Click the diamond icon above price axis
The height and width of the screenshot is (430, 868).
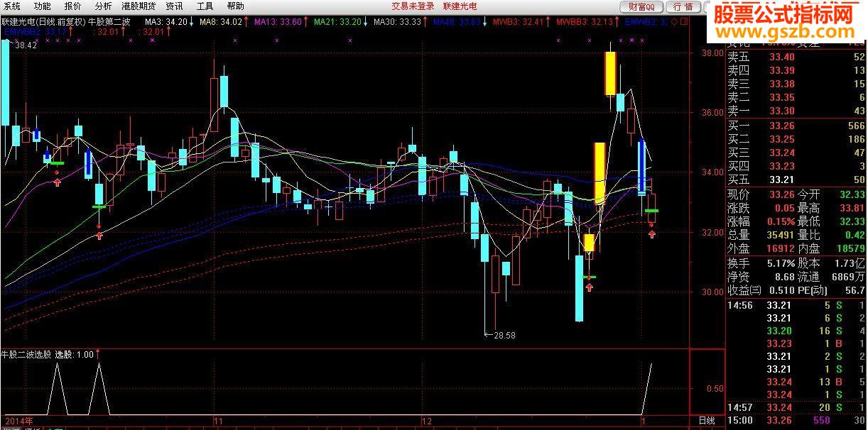pos(673,22)
